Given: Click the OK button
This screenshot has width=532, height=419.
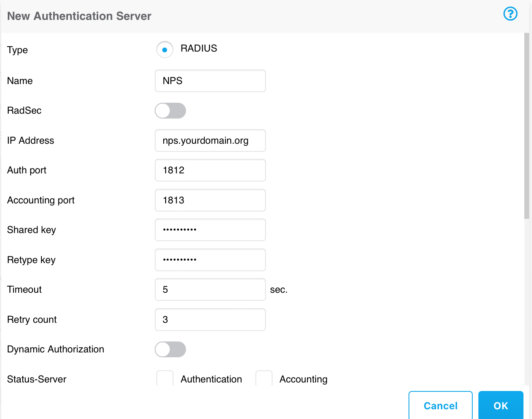Looking at the screenshot, I should pos(501,405).
